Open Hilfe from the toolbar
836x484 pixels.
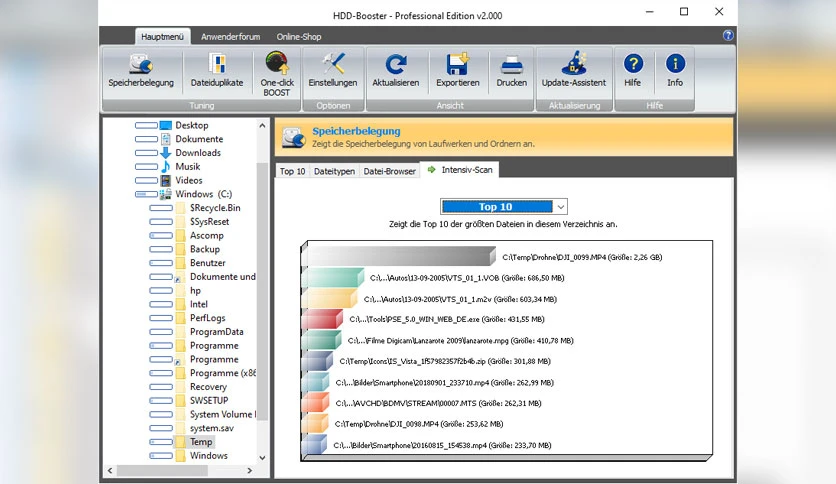[632, 71]
